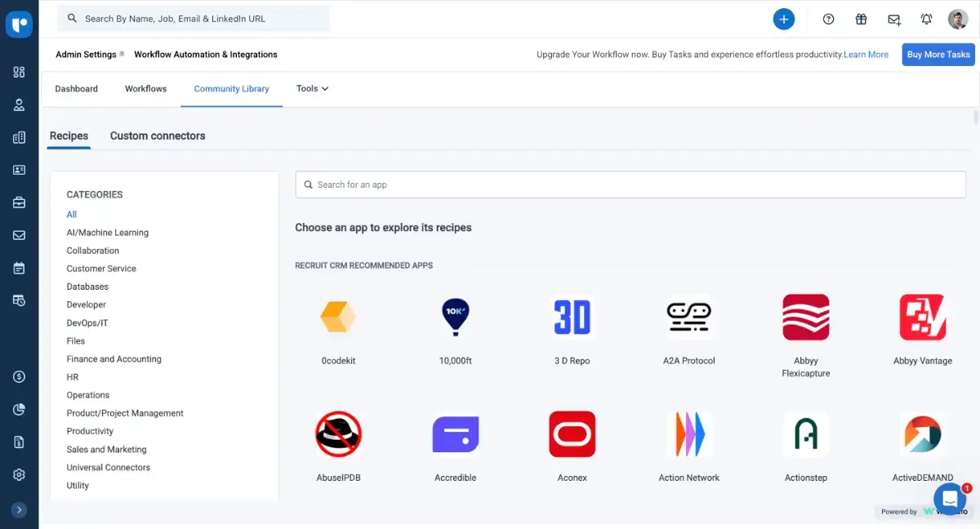Select the Community Library tab
This screenshot has height=529, width=980.
231,89
